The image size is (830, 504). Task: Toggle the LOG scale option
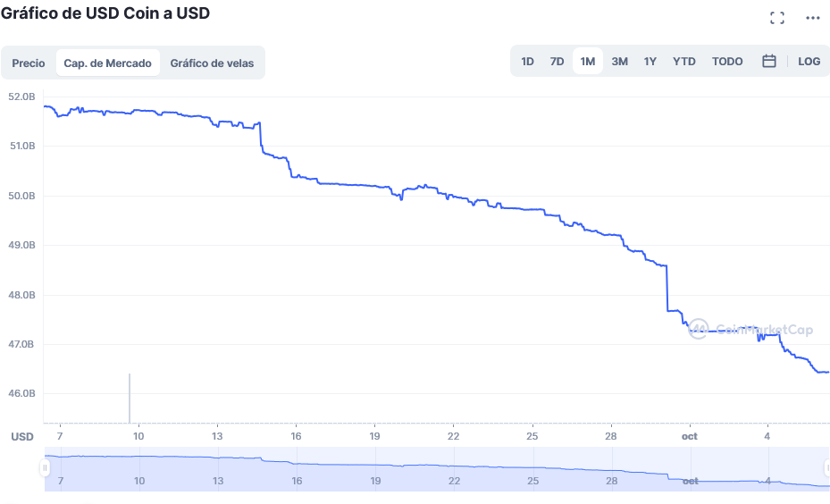click(x=809, y=62)
